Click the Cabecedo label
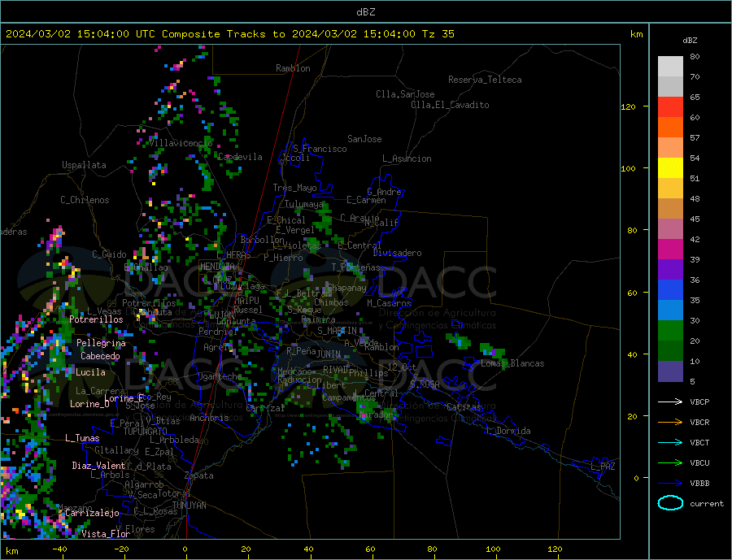The image size is (732, 560). (100, 356)
